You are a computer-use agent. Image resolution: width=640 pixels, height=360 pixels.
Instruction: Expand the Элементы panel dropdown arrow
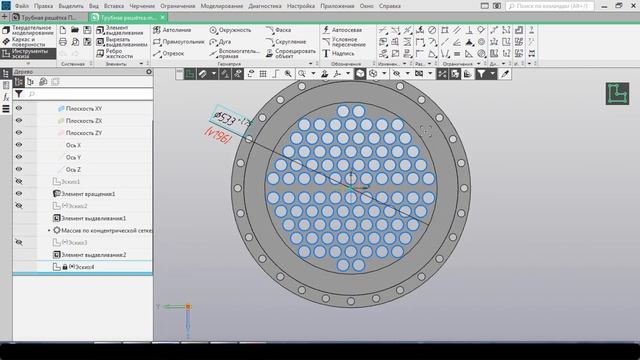[141, 64]
